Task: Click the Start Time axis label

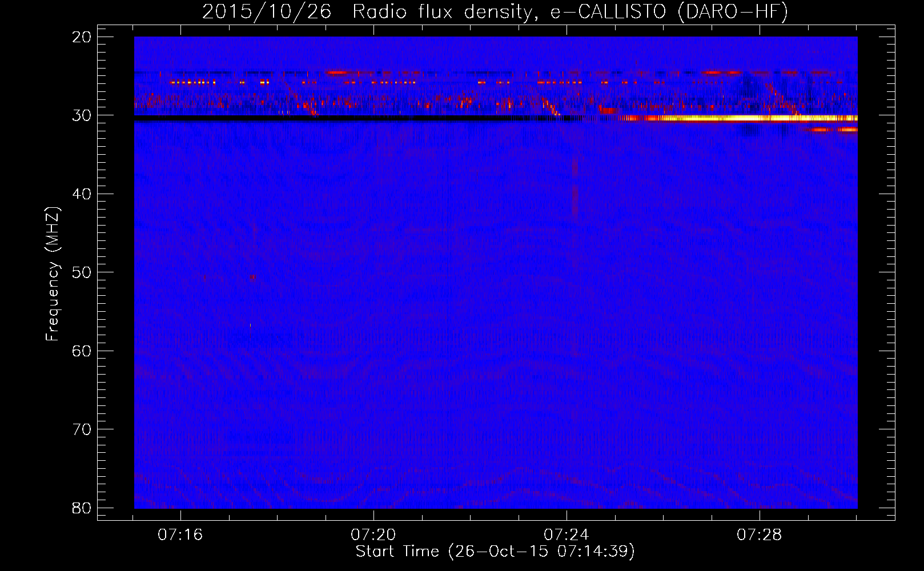Action: coord(495,552)
